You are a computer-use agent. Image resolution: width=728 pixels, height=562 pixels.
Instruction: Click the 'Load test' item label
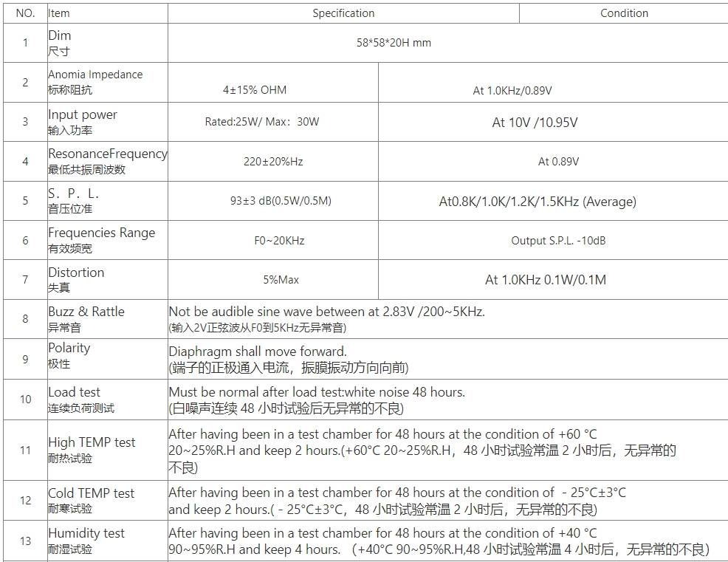point(74,392)
